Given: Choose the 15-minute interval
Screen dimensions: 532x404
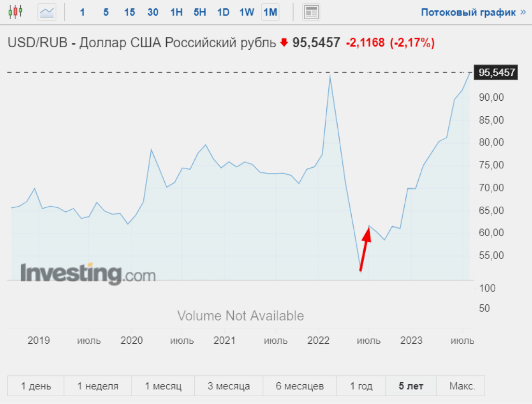Looking at the screenshot, I should pyautogui.click(x=129, y=12).
